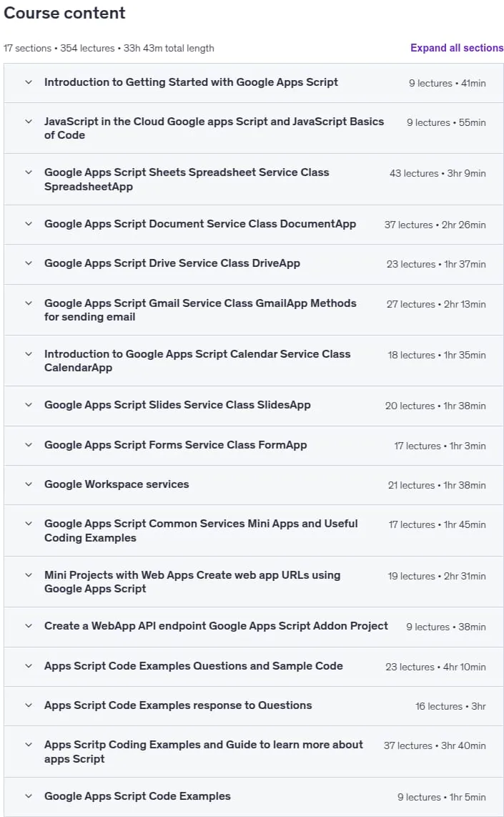Open section title Google Apps Script Slides Service Class SlidesApp
The width and height of the screenshot is (504, 817).
tap(177, 405)
